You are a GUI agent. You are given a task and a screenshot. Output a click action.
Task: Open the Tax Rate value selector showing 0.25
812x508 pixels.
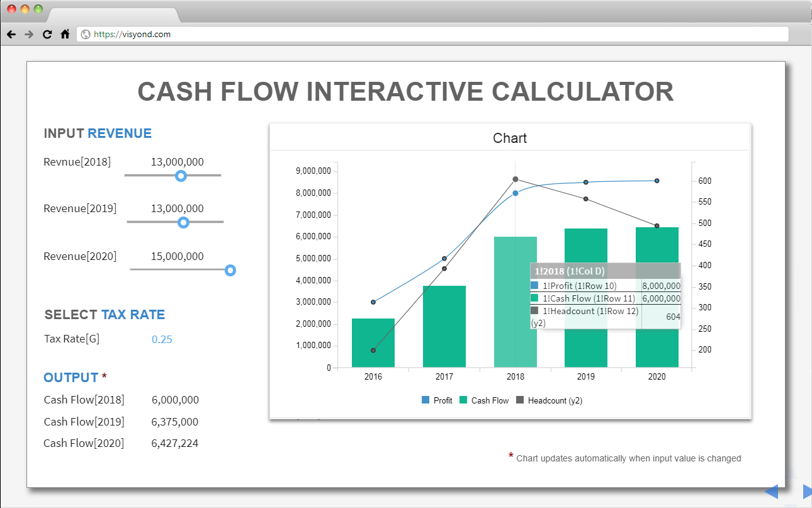[x=162, y=339]
